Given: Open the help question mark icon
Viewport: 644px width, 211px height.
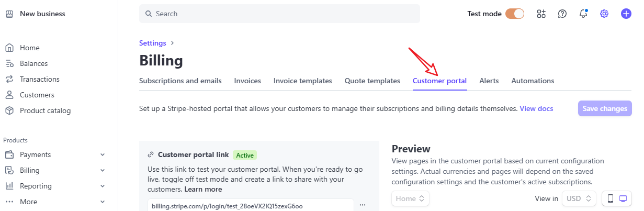Looking at the screenshot, I should coord(562,14).
